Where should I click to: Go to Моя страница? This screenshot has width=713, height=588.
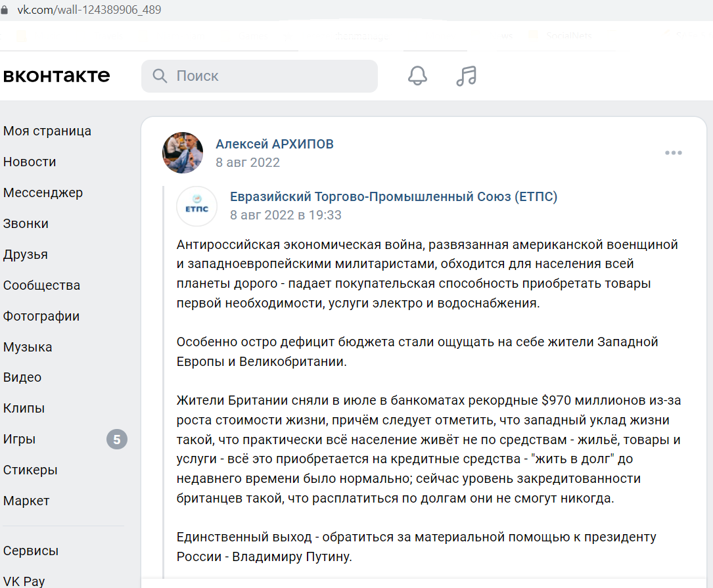(47, 131)
